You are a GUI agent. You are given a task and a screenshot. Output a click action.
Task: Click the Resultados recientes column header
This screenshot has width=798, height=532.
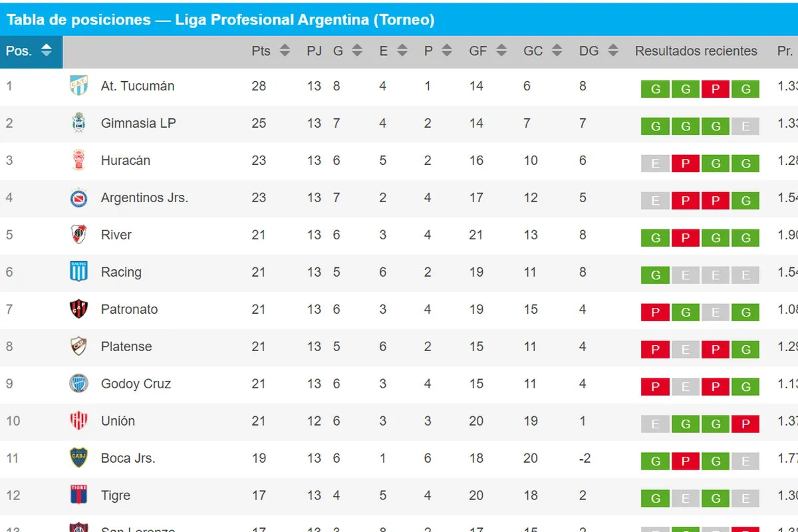point(696,51)
